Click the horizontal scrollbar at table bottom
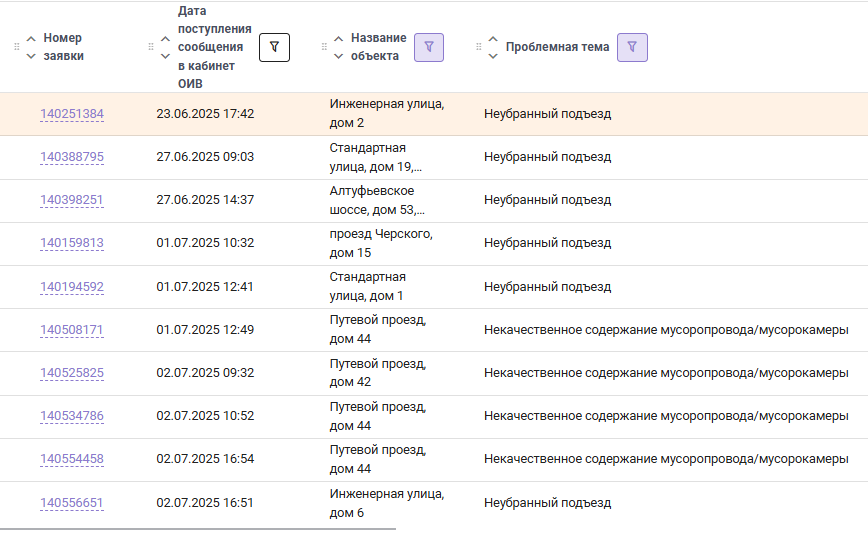868x538 pixels. (198, 529)
